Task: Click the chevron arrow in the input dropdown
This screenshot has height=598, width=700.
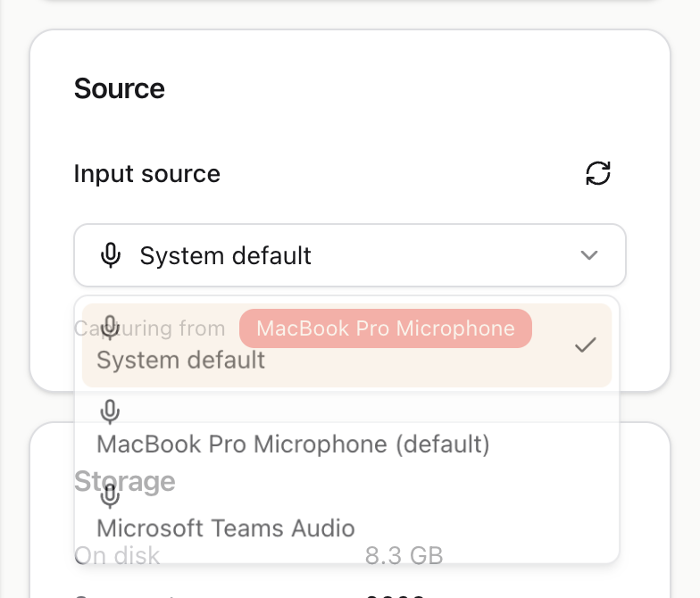Action: 589,255
